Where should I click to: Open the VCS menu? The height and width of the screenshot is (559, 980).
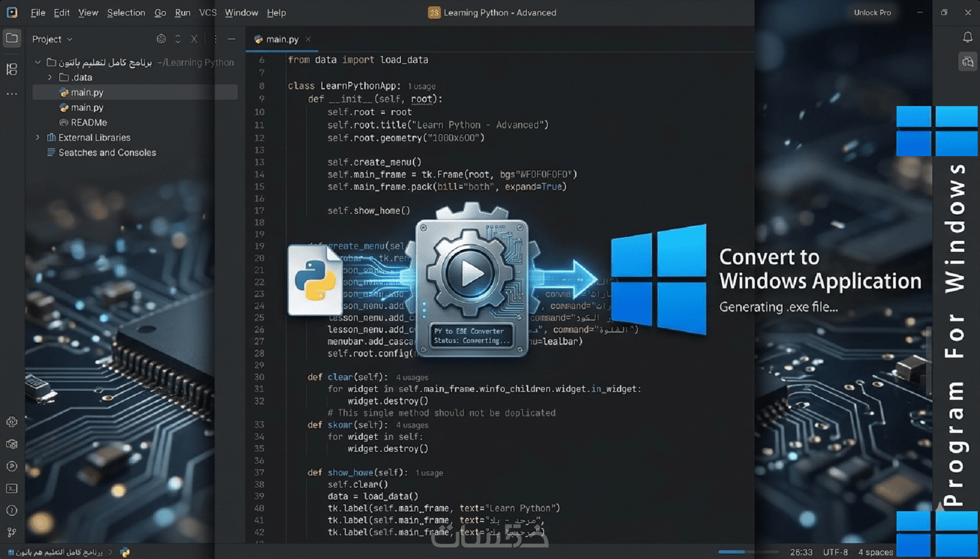[208, 13]
